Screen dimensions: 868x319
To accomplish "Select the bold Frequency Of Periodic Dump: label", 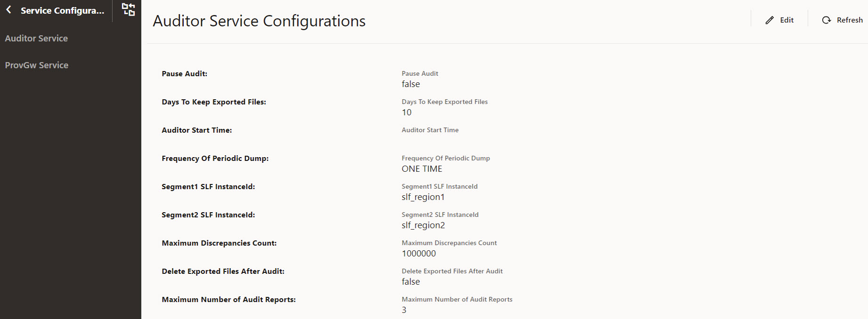I will 215,159.
